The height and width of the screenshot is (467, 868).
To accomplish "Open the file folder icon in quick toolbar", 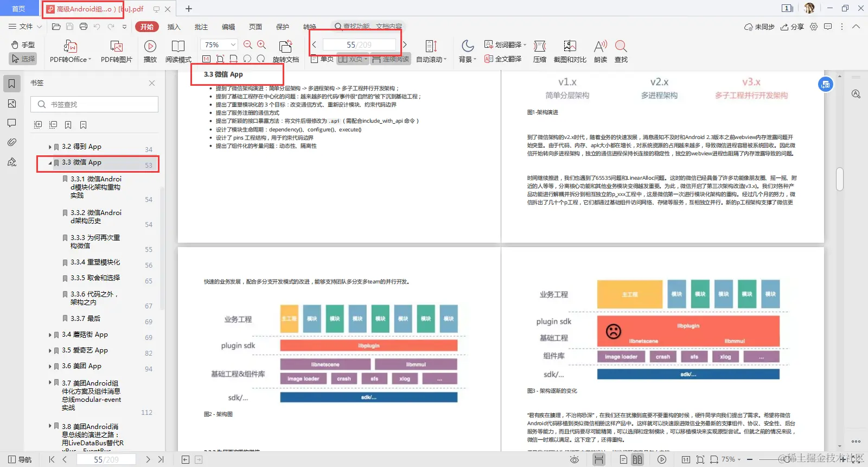I will (56, 27).
